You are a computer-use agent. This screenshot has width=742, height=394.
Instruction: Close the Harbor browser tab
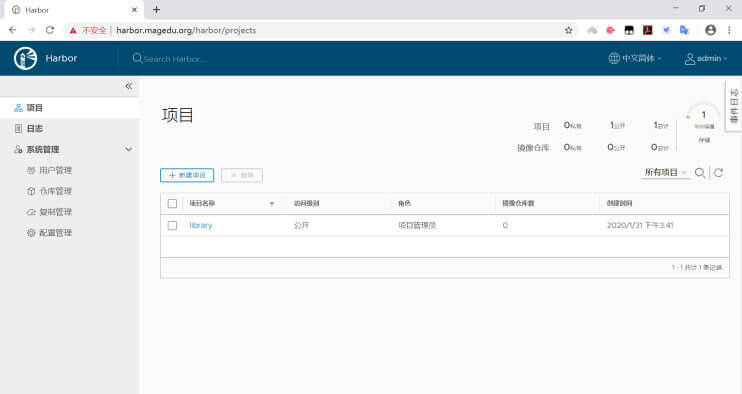pos(134,9)
